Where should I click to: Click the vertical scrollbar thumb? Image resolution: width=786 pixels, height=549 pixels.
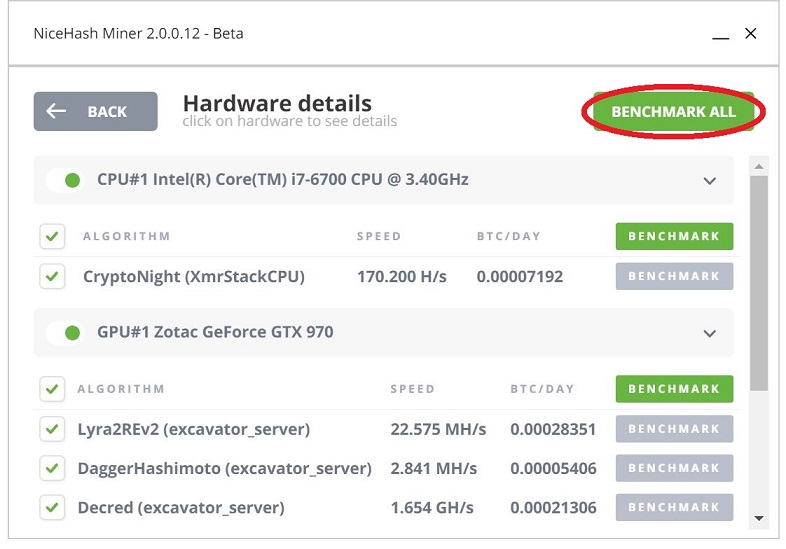(x=759, y=283)
